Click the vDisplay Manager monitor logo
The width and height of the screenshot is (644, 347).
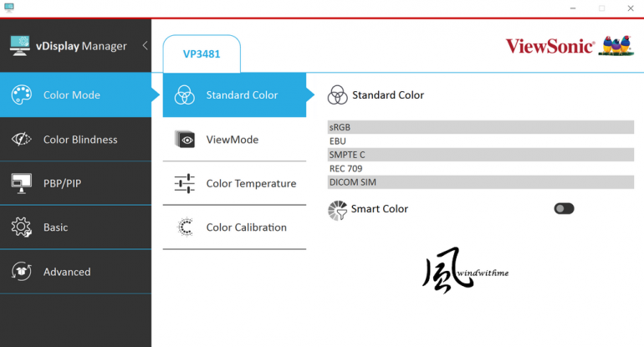point(20,46)
